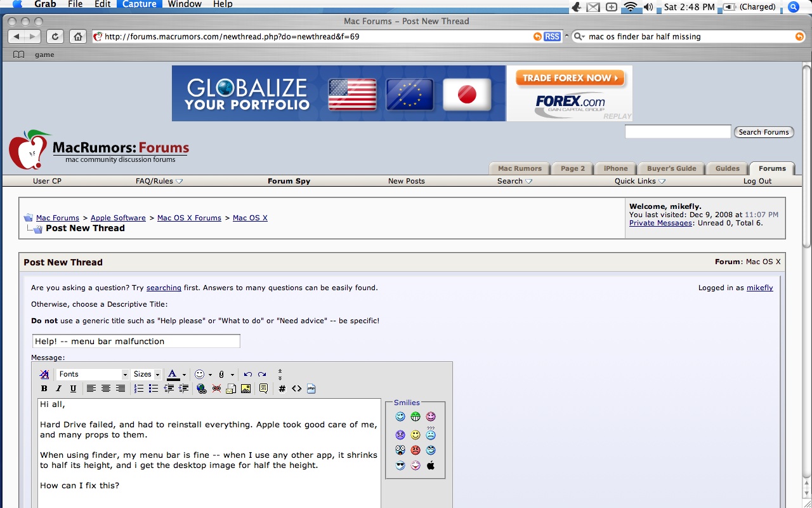Remove text formatting with the eraser icon
Screen dimensions: 812x508
44,375
